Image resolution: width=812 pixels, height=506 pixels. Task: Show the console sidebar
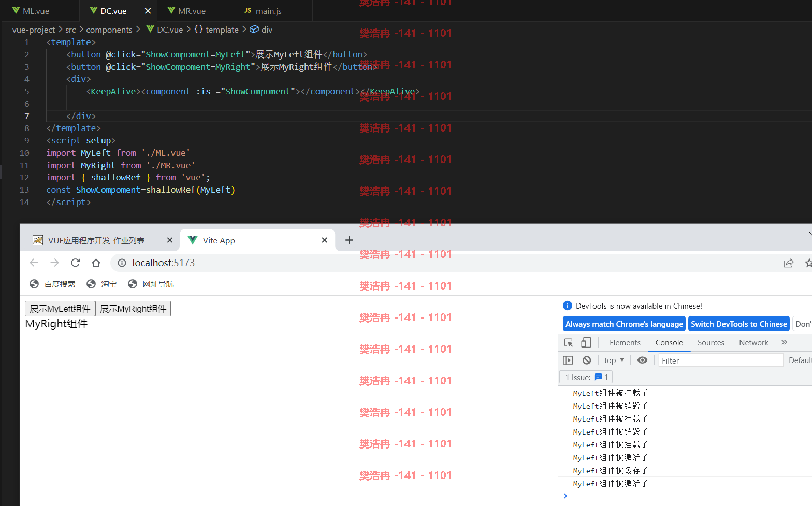[x=568, y=360]
